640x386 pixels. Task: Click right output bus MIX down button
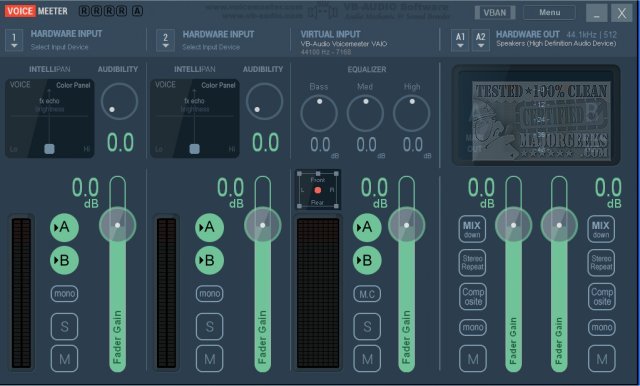pos(601,229)
